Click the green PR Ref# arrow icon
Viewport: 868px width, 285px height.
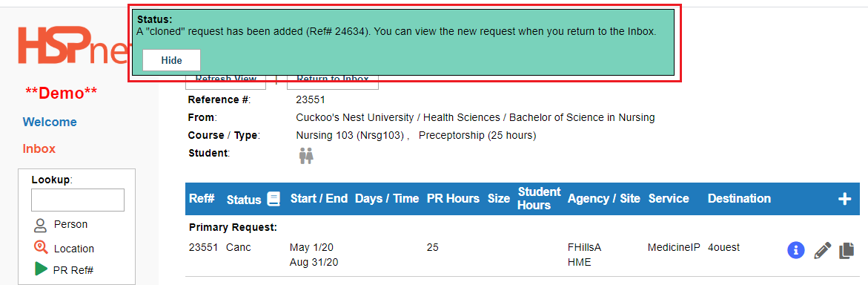coord(41,269)
